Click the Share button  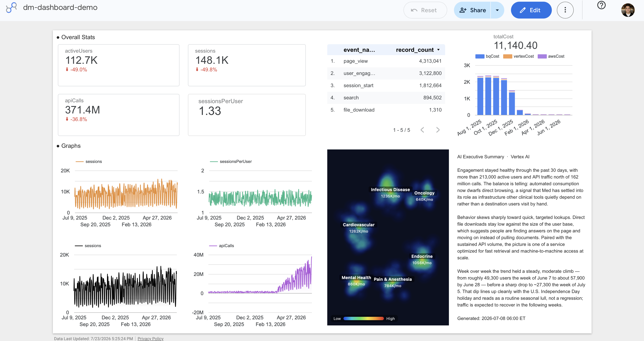point(472,10)
